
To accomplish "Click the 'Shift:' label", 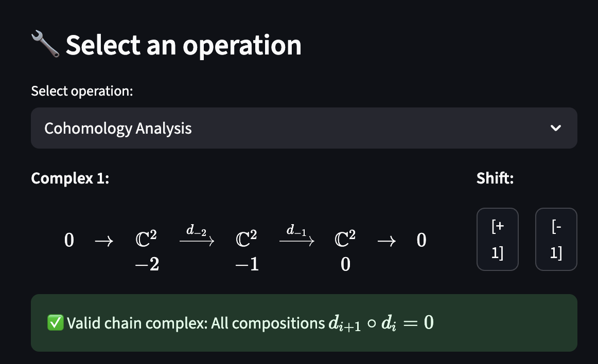I will click(495, 178).
